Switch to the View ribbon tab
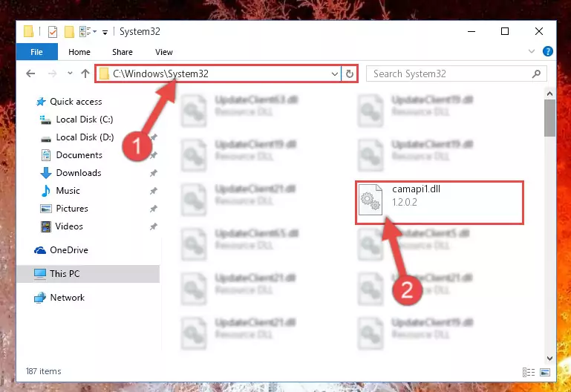The height and width of the screenshot is (392, 571). click(x=164, y=52)
